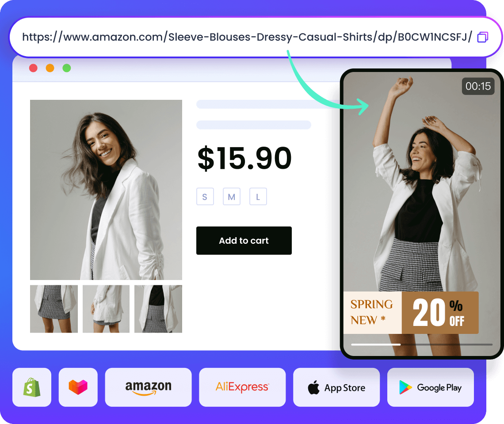This screenshot has height=424, width=504.
Task: Click the orange heart Lazada icon
Action: point(78,387)
